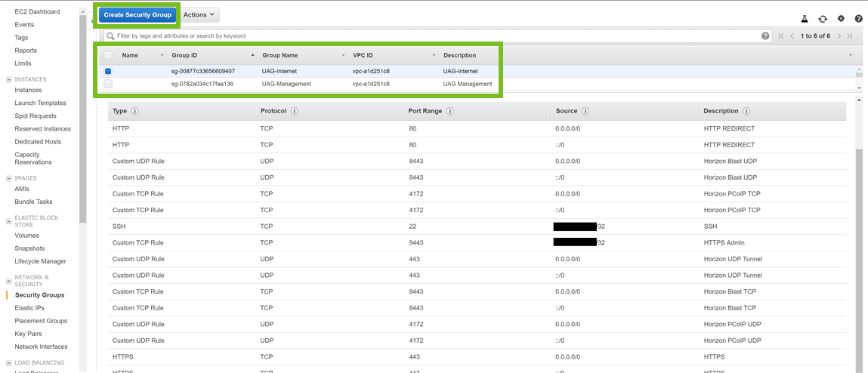Collapse the LOAD BALANCING sidebar section
The image size is (868, 373).
[8, 363]
